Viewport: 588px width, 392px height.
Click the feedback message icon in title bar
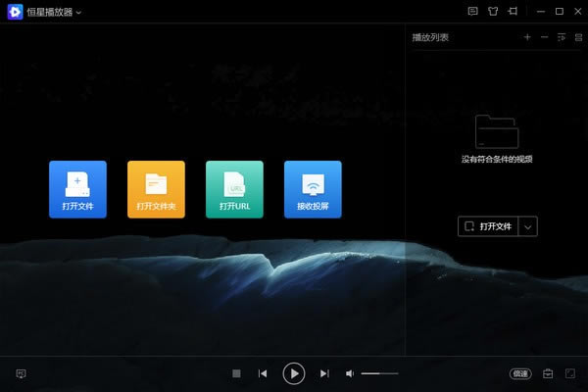tap(472, 12)
